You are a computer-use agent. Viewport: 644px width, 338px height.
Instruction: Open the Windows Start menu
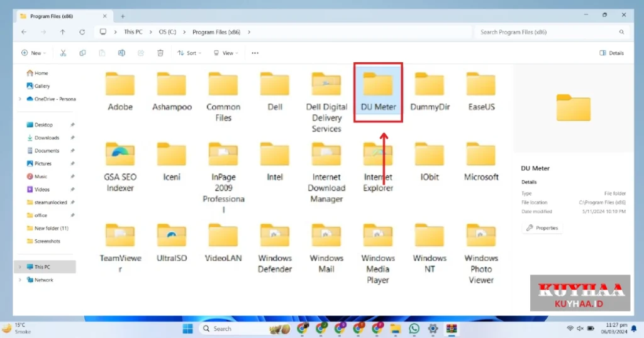[187, 329]
